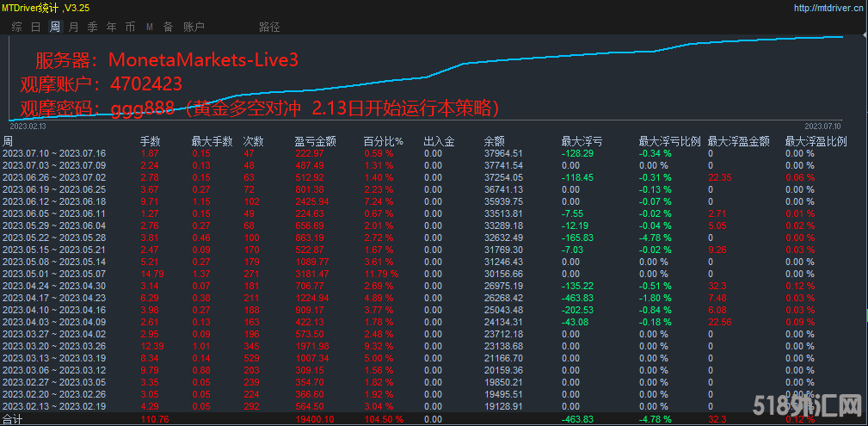Screen dimensions: 868x426
Task: Switch to the 综 summary tab
Action: 17,27
